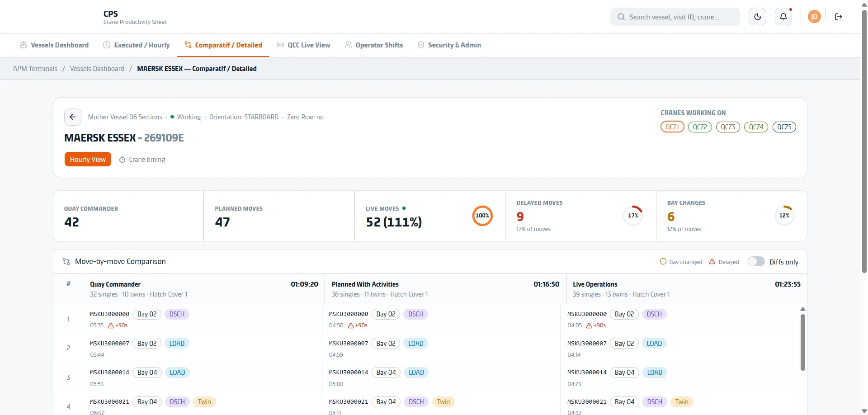Go to APM Terminals breadcrumb
The height and width of the screenshot is (415, 868).
[35, 69]
